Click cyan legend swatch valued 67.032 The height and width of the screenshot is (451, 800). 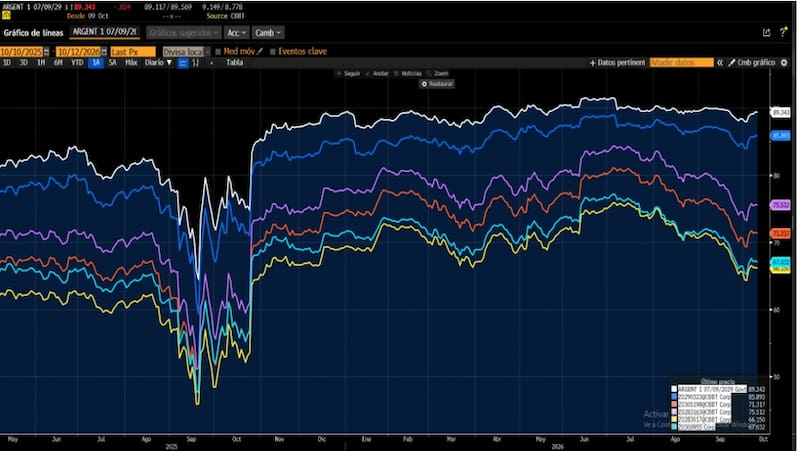pyautogui.click(x=674, y=427)
